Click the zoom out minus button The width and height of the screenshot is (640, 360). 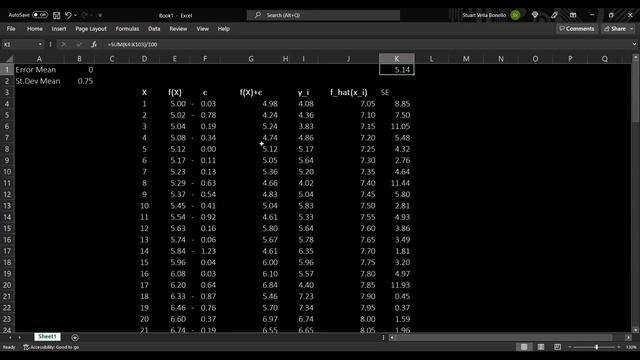tap(570, 347)
